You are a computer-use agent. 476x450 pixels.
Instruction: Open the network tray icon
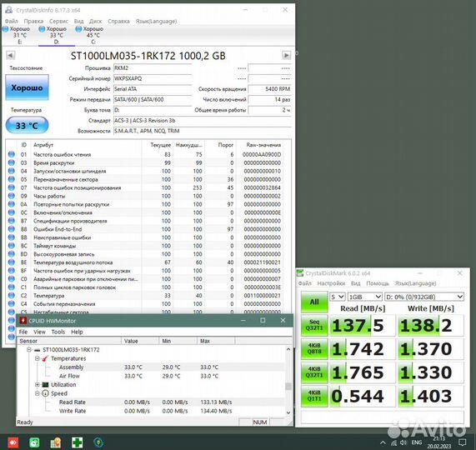[x=393, y=442]
